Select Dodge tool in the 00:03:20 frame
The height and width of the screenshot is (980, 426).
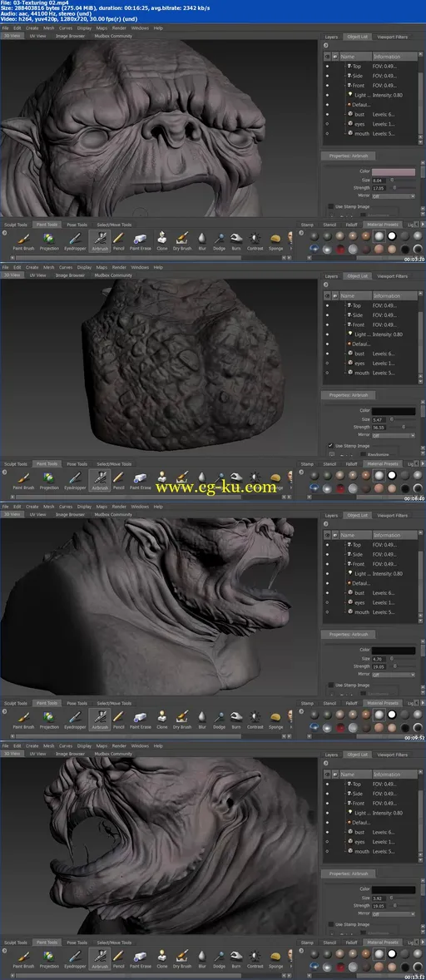tap(220, 240)
